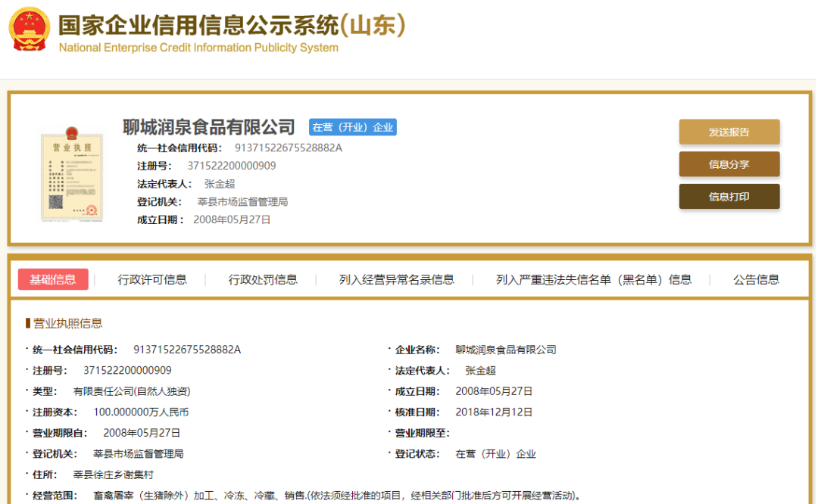This screenshot has height=504, width=818.
Task: Click the 信息打印 button
Action: [729, 197]
